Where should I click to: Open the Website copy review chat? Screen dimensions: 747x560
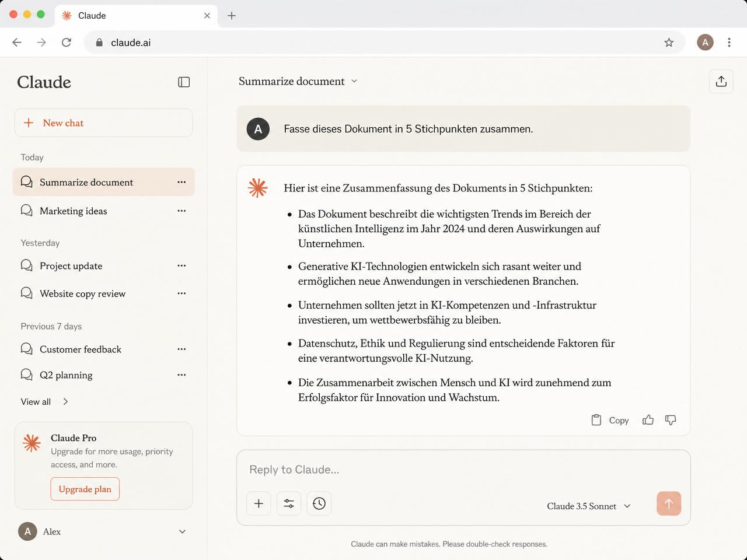click(x=103, y=293)
